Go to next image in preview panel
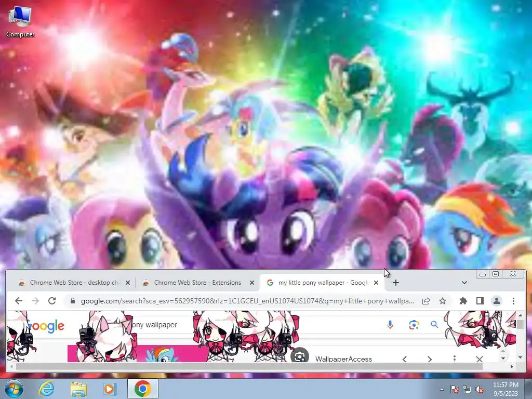Screen dimensions: 532x399 (430, 359)
